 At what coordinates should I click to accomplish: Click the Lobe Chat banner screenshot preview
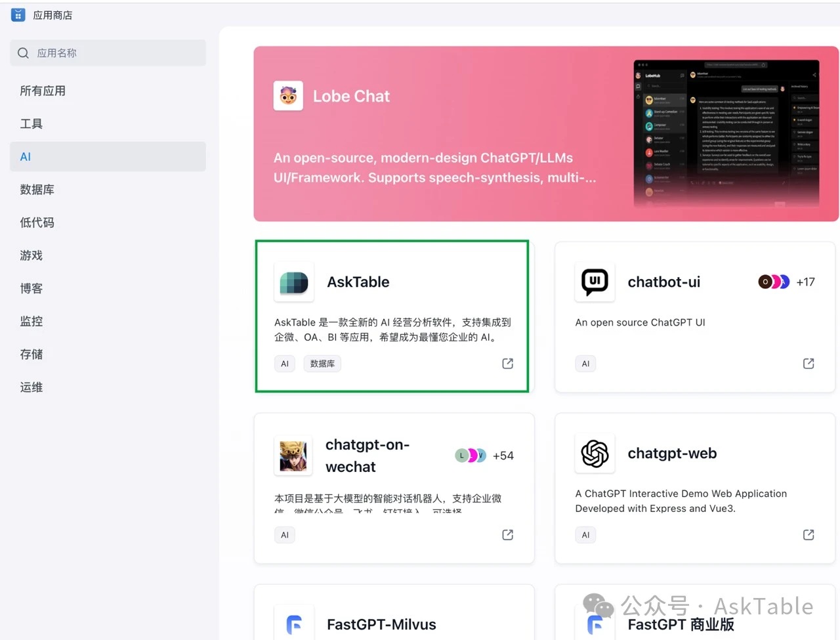(x=724, y=133)
